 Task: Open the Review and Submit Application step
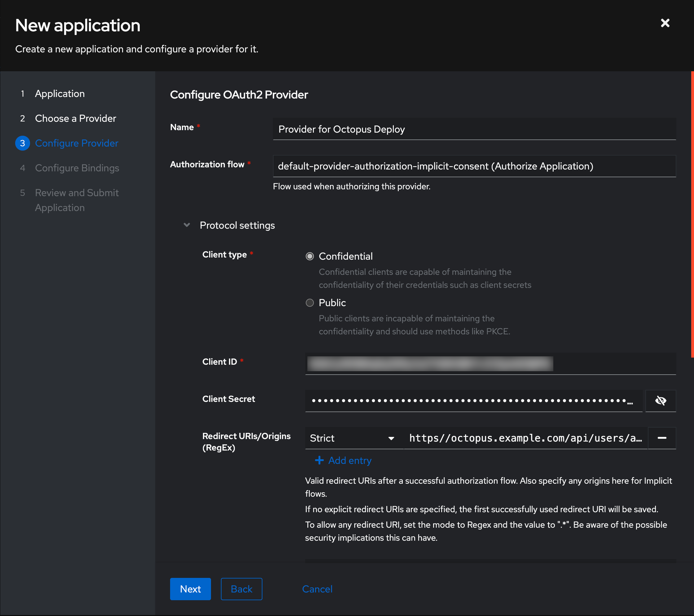[77, 200]
